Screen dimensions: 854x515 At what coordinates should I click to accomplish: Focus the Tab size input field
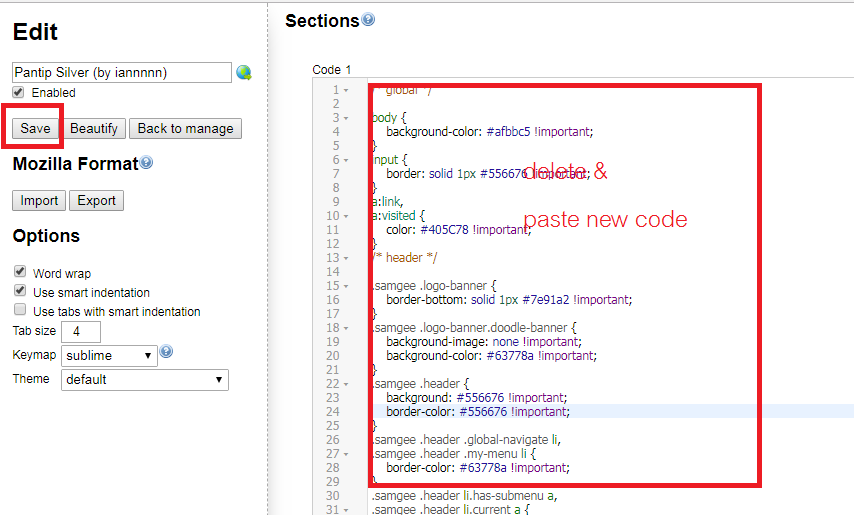click(x=86, y=332)
